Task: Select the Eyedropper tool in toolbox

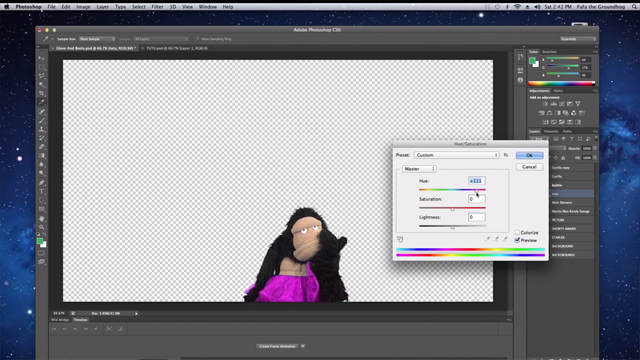Action: tap(42, 102)
